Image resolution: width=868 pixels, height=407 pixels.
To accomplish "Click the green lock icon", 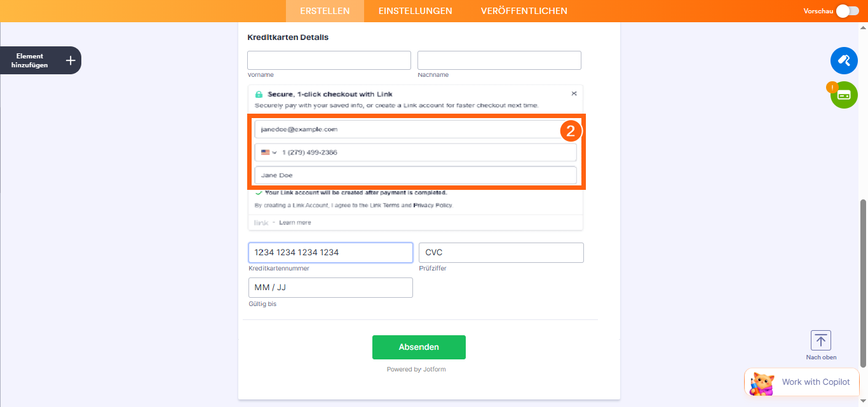I will tap(259, 94).
